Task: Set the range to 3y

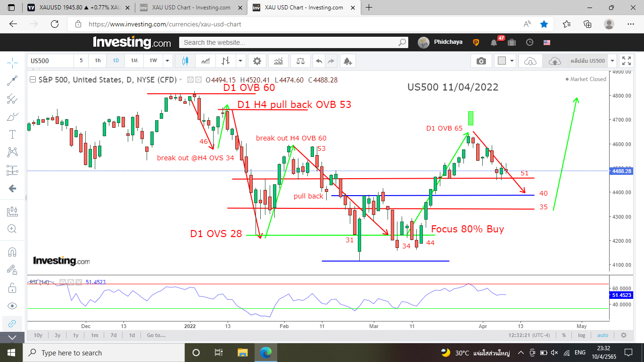Action: [58, 335]
